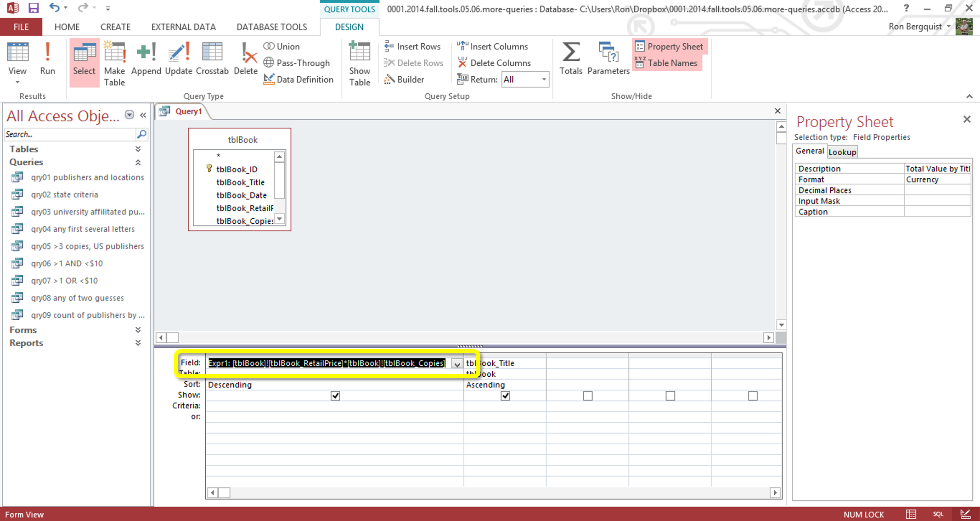980x521 pixels.
Task: Open the Return All dropdown
Action: [x=544, y=79]
